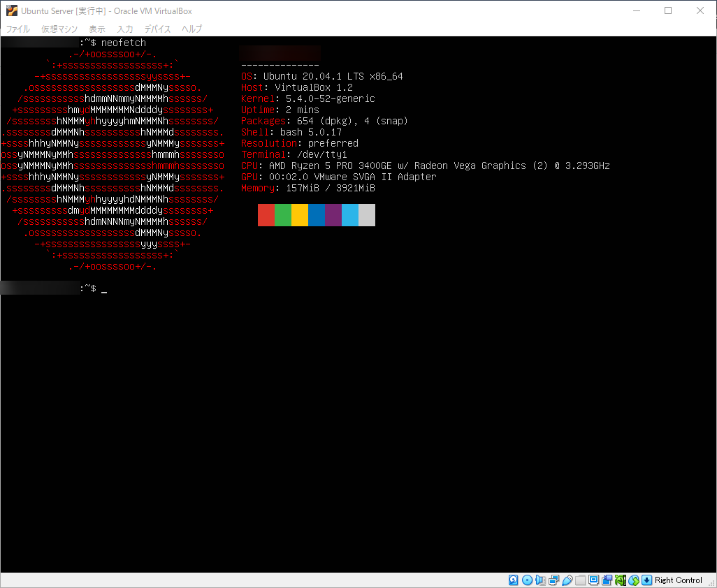Open the デバイス menu

click(157, 29)
